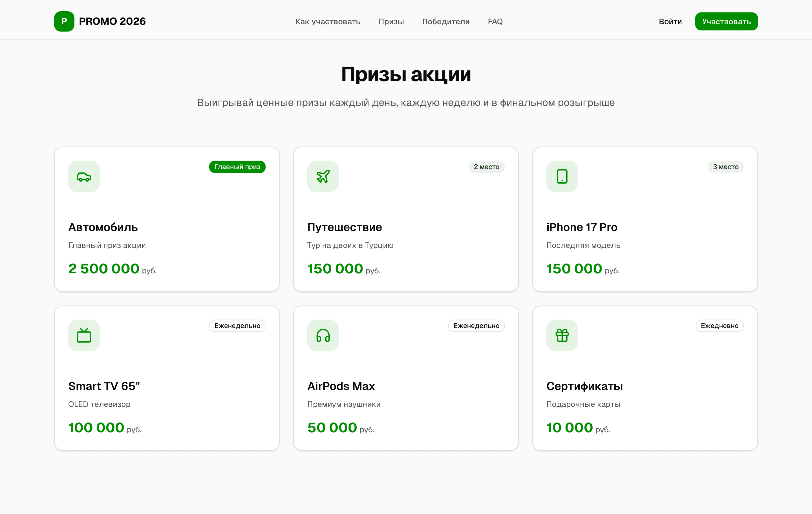
Task: Click the TV icon on Smart TV card
Action: click(x=84, y=335)
